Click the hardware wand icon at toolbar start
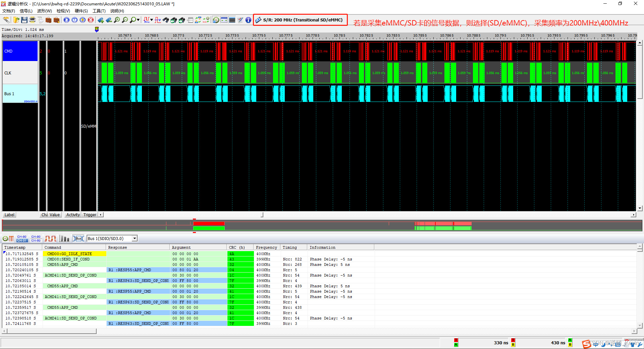This screenshot has height=349, width=644. coord(6,20)
